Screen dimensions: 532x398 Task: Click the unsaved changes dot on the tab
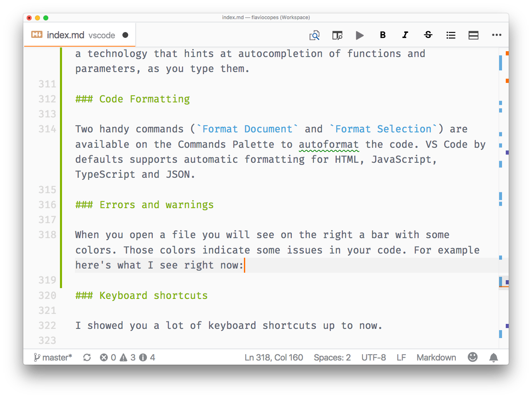pos(125,35)
